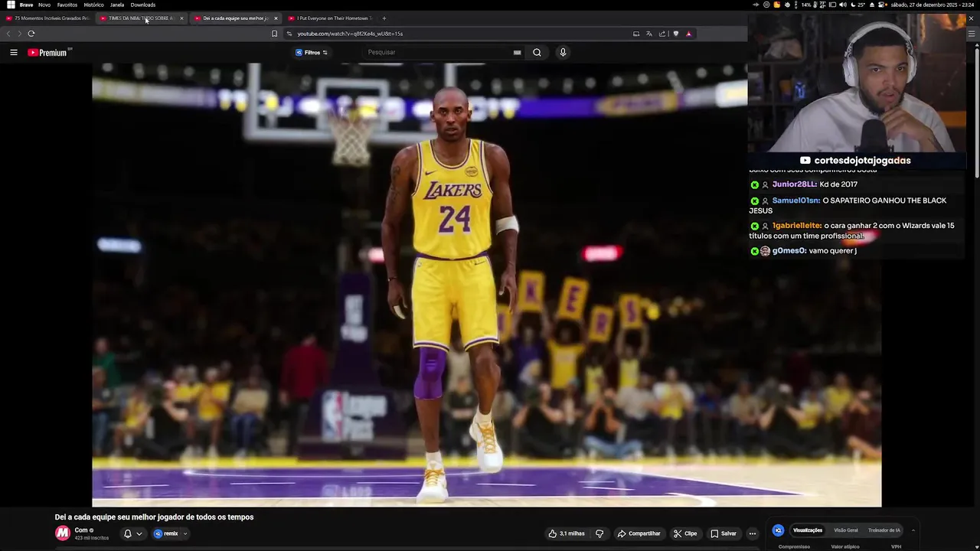Open the Com channel avatar
This screenshot has height=551, width=980.
click(x=63, y=533)
